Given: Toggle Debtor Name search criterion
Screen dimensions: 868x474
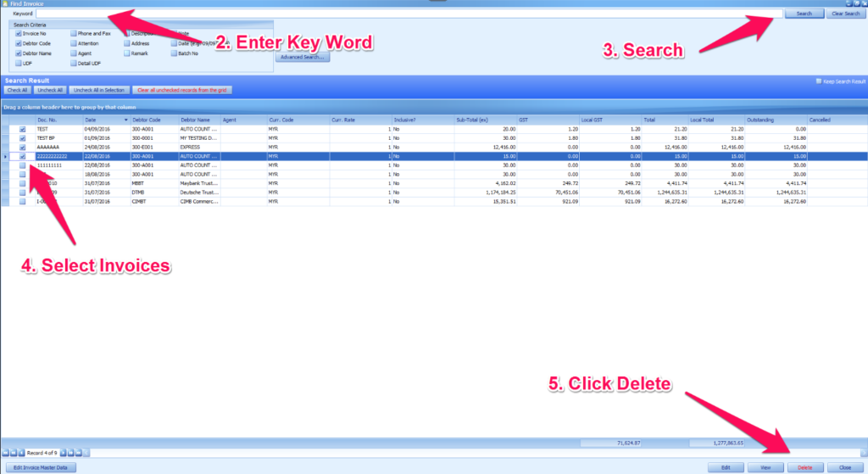Looking at the screenshot, I should (19, 53).
